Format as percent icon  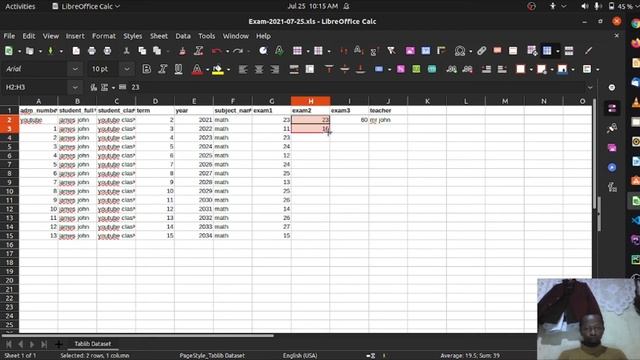tap(401, 69)
